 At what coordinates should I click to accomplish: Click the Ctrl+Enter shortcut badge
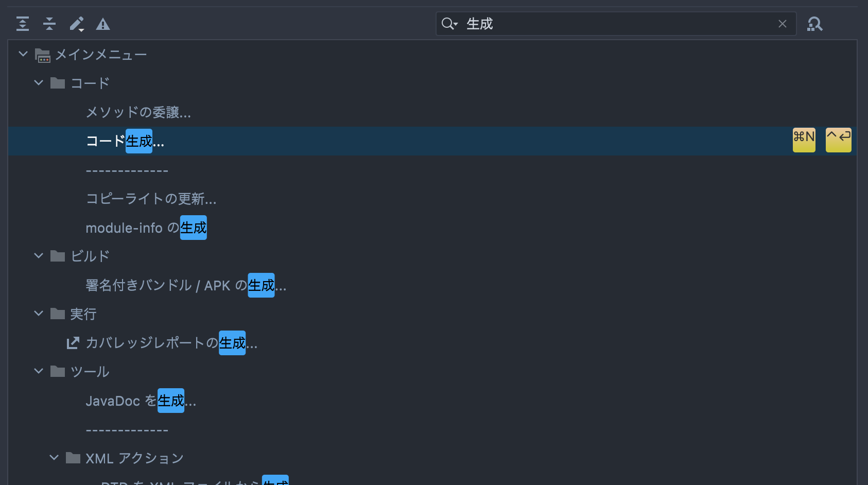pyautogui.click(x=839, y=140)
